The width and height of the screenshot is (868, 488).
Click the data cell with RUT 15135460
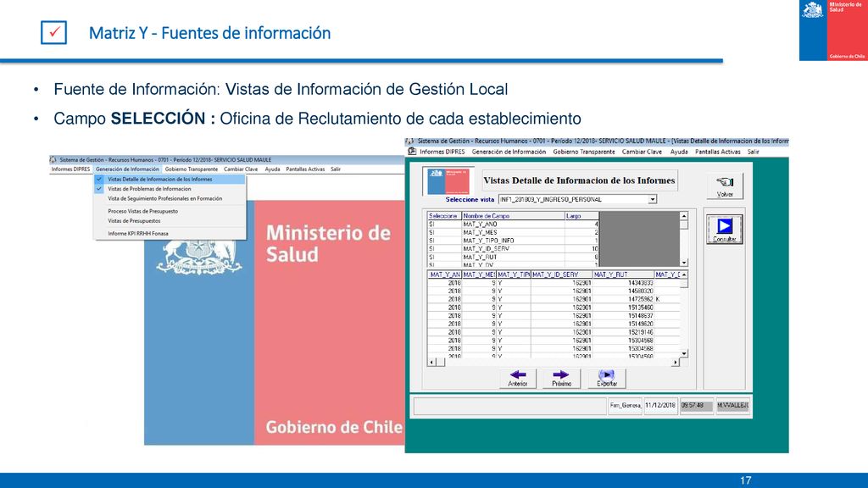(623, 308)
